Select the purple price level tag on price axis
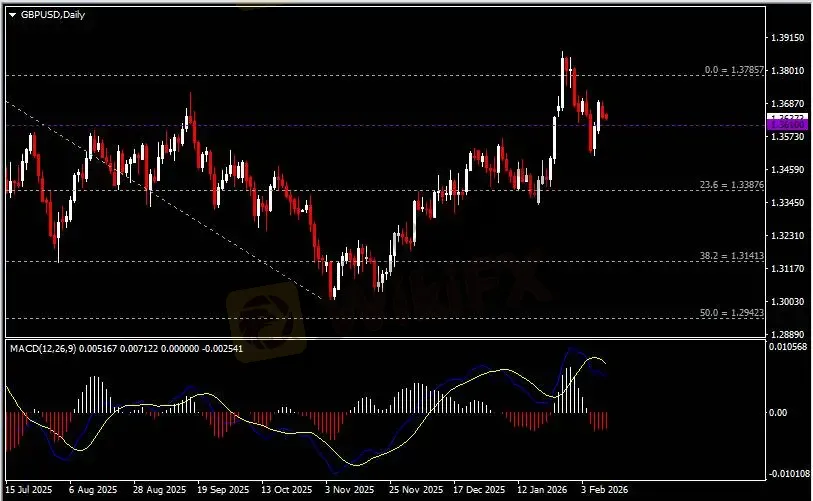 tap(787, 125)
